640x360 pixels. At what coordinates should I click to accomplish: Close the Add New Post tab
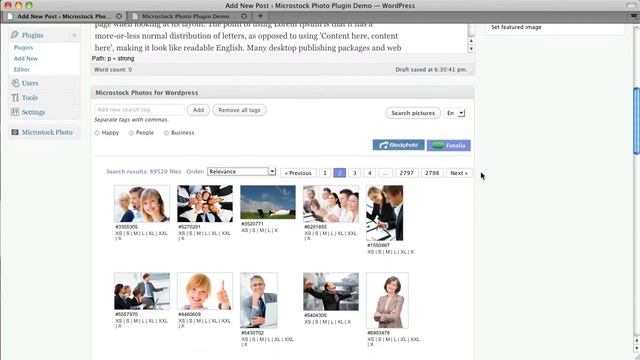(119, 16)
